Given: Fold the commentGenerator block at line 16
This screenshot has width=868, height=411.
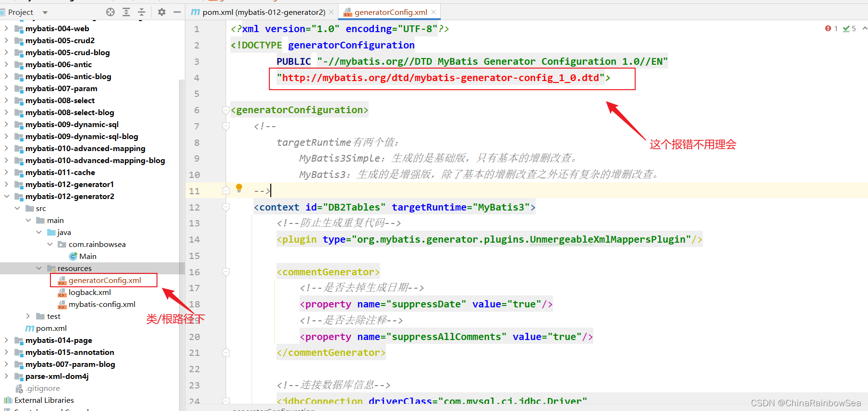Looking at the screenshot, I should (x=226, y=272).
